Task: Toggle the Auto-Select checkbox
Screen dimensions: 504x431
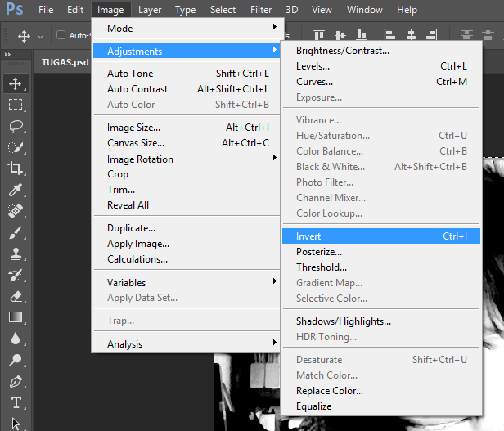Action: 61,35
